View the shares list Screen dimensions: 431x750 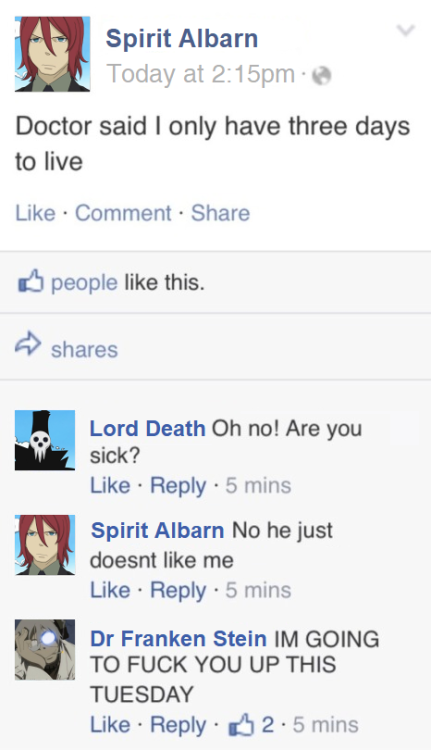click(x=84, y=349)
